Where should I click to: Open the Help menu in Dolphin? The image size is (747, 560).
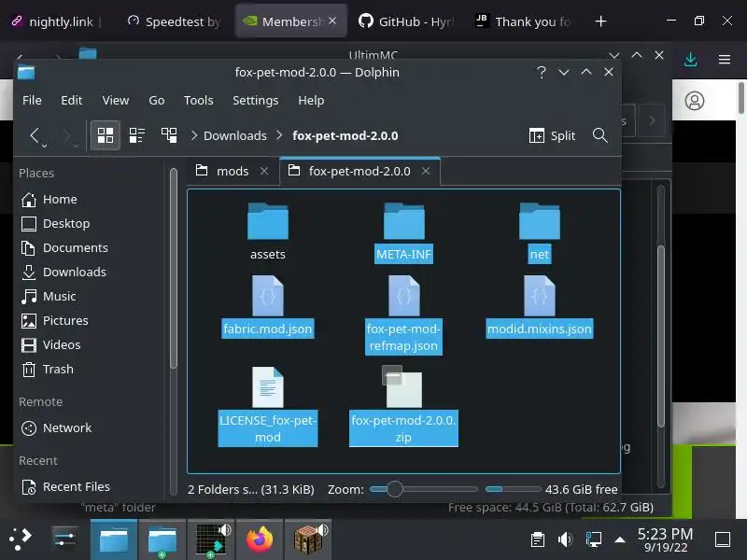pyautogui.click(x=311, y=101)
